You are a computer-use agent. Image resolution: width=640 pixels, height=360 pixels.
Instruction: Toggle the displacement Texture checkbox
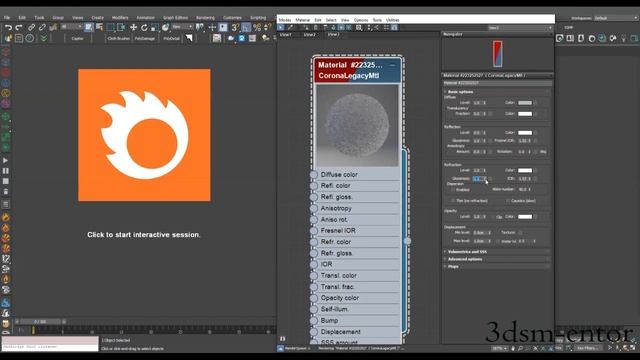click(520, 232)
